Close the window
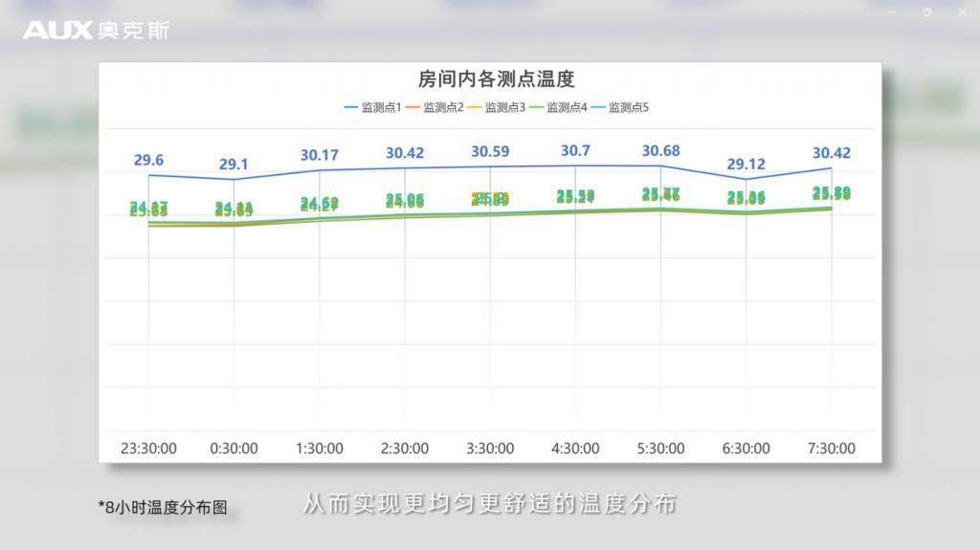 (x=962, y=11)
